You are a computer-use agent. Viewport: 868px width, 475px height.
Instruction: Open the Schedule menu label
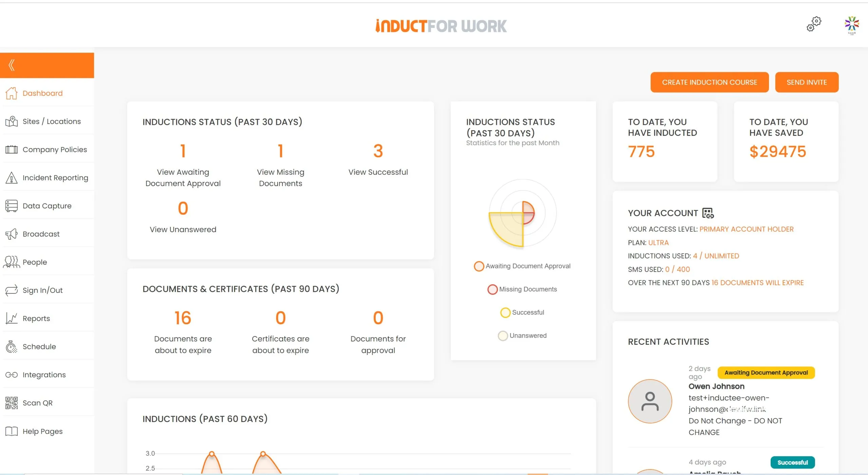click(x=39, y=346)
